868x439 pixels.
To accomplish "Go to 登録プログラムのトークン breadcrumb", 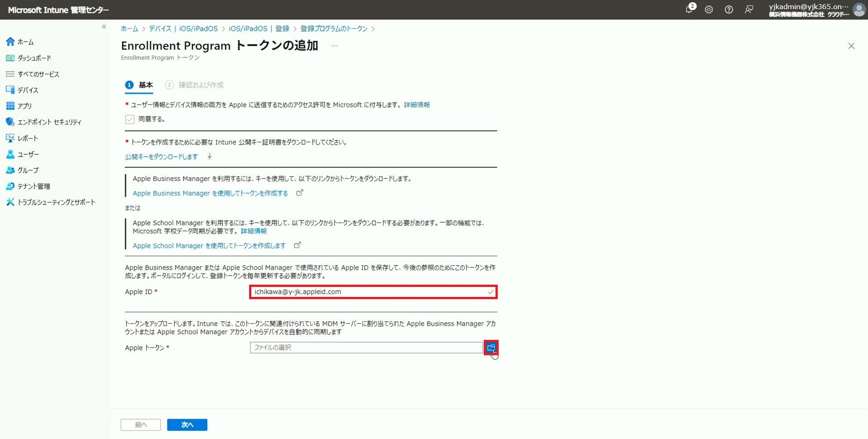I will (334, 29).
